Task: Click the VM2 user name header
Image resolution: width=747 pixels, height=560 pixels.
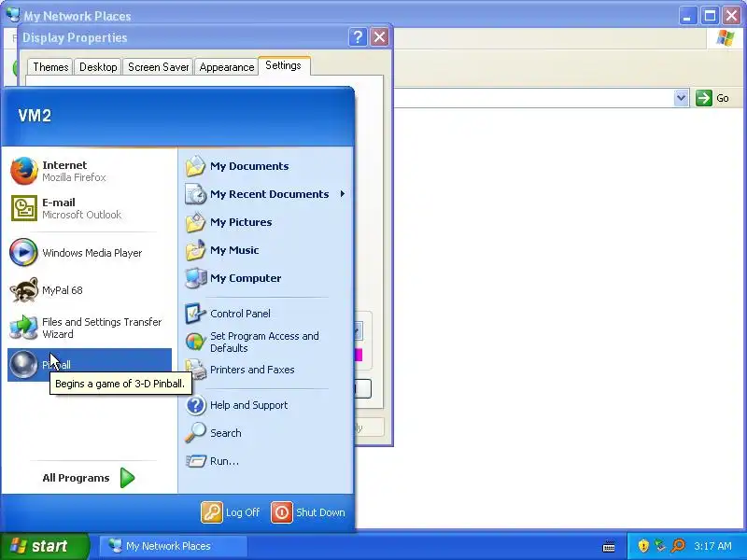Action: pyautogui.click(x=35, y=116)
